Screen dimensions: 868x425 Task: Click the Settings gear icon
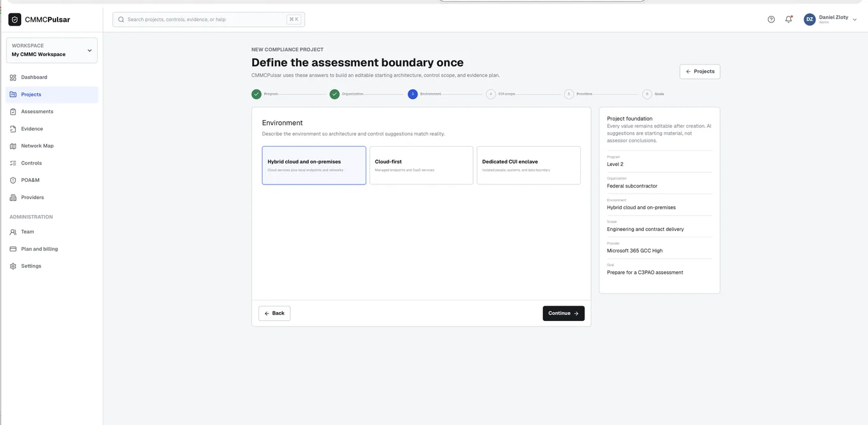pos(13,266)
